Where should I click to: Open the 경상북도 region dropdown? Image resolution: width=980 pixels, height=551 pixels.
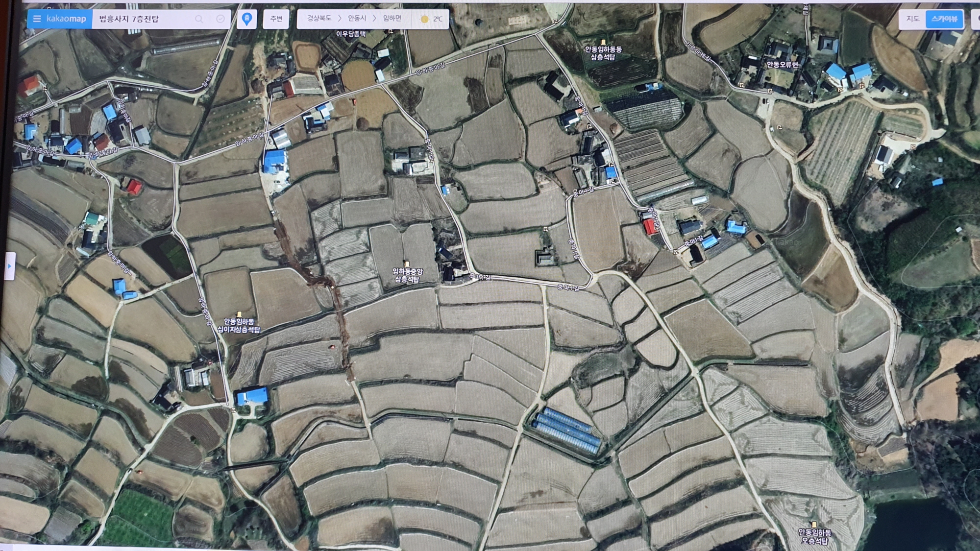(319, 19)
